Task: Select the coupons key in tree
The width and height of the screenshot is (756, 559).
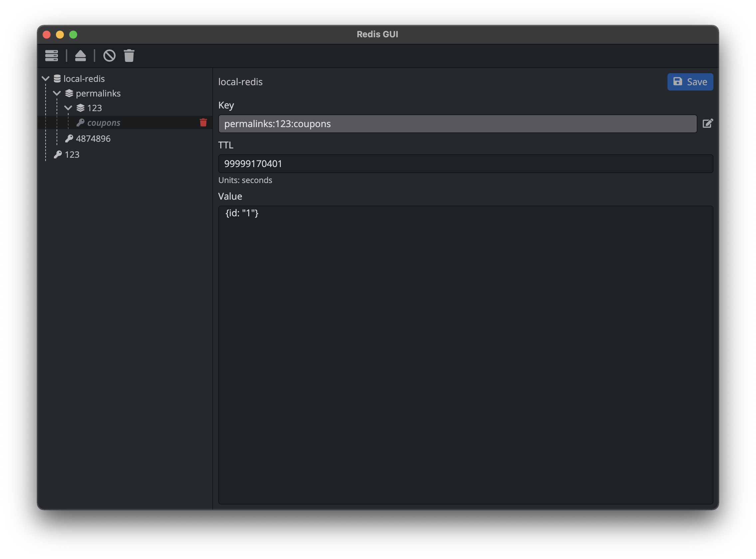Action: pyautogui.click(x=103, y=122)
